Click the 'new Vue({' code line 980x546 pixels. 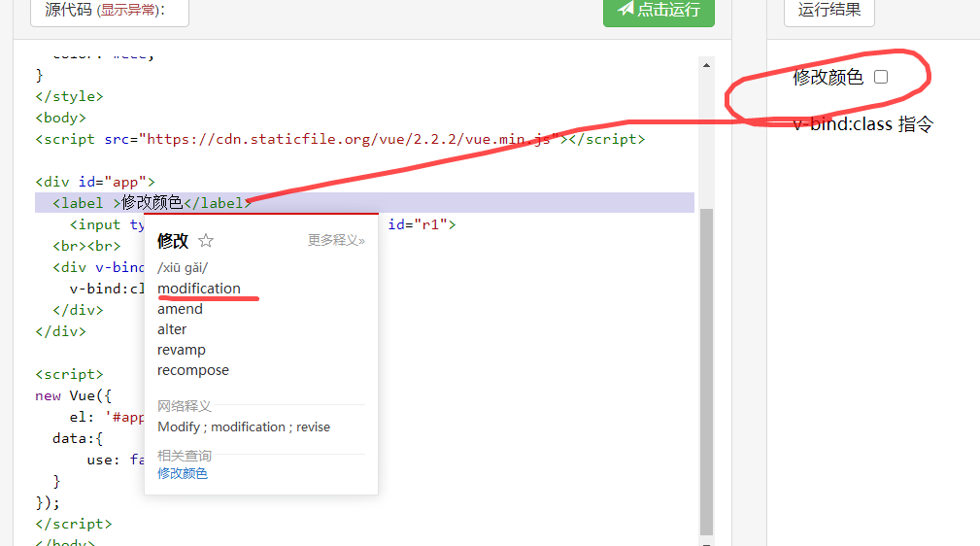click(73, 395)
